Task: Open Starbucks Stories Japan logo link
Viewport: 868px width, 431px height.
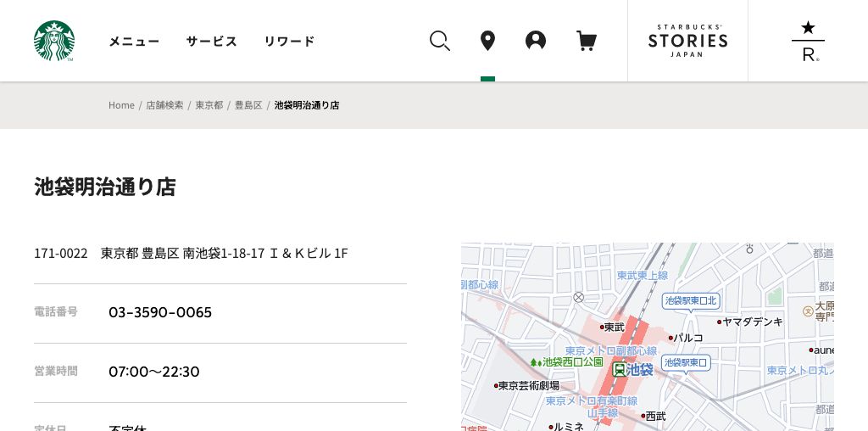Action: point(687,41)
